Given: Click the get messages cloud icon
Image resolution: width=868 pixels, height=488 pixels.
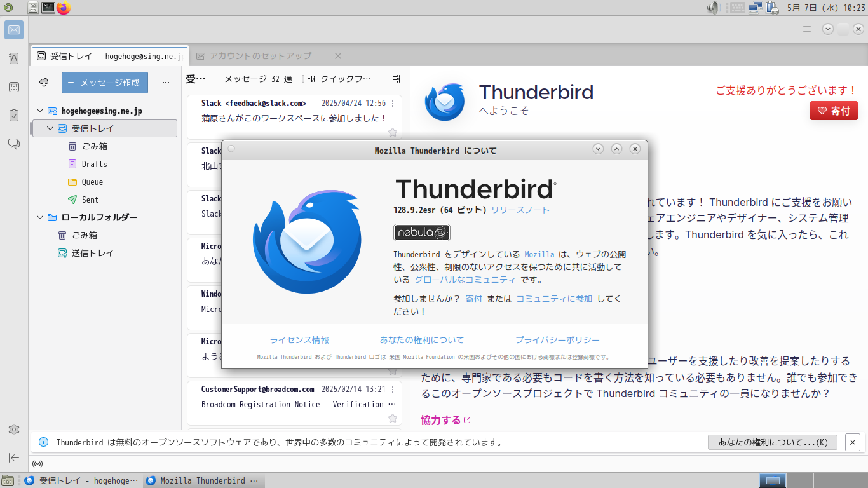Looking at the screenshot, I should [x=44, y=83].
